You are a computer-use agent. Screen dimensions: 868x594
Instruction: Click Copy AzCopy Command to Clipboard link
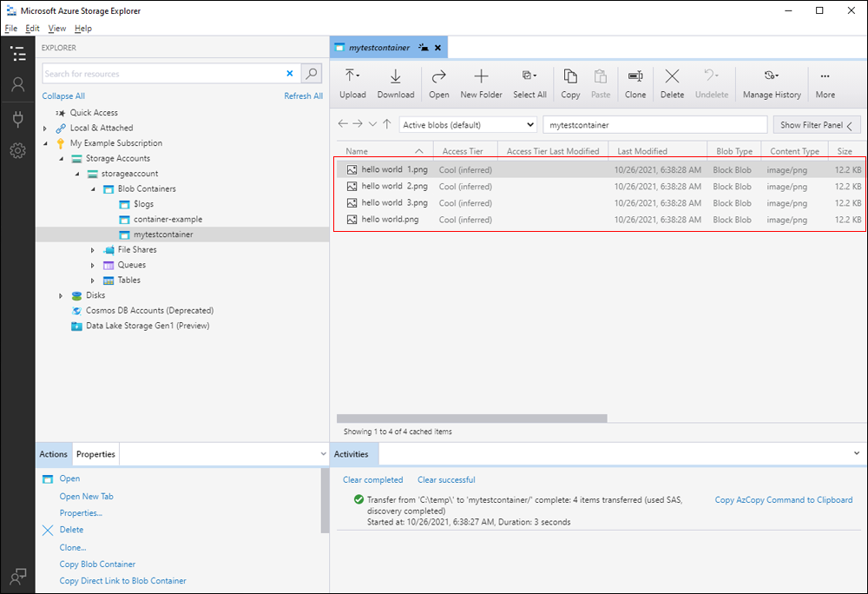pos(783,500)
